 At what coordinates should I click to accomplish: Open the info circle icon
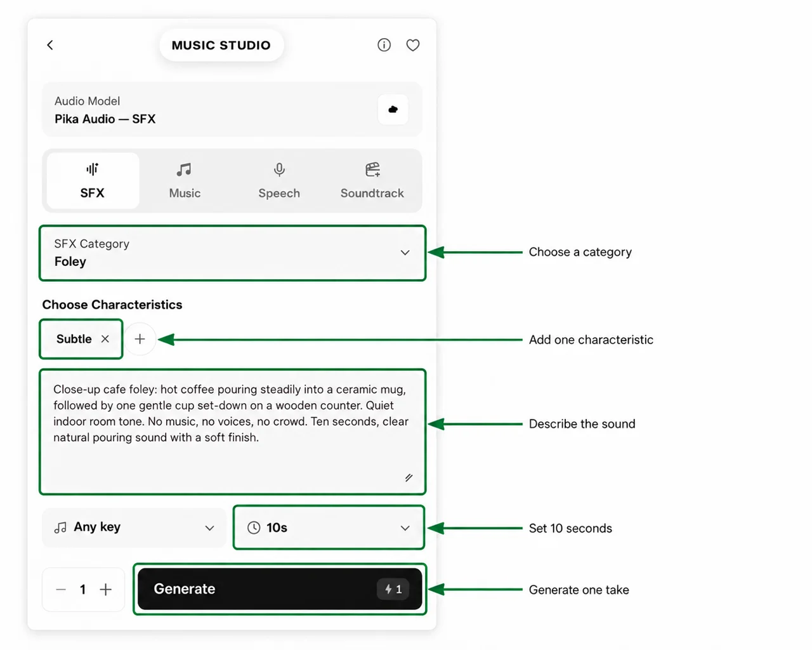tap(384, 45)
